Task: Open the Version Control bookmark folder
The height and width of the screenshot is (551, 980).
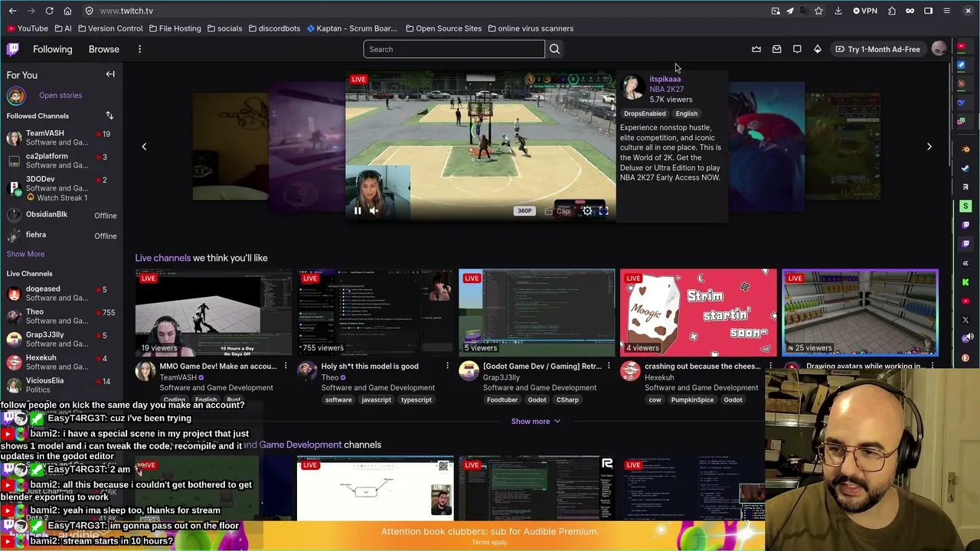Action: [x=109, y=28]
